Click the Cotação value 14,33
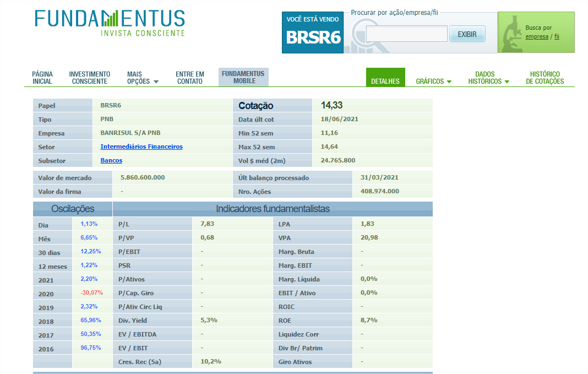 331,105
